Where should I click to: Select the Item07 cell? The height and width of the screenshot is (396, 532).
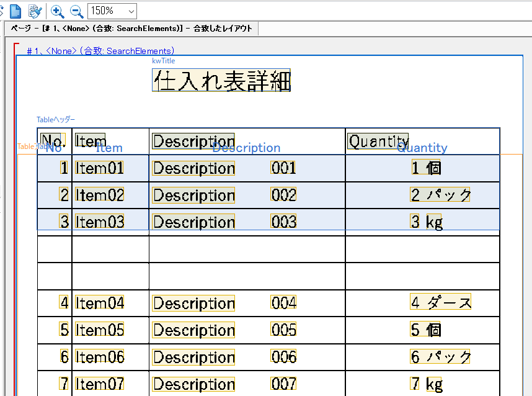click(x=99, y=384)
